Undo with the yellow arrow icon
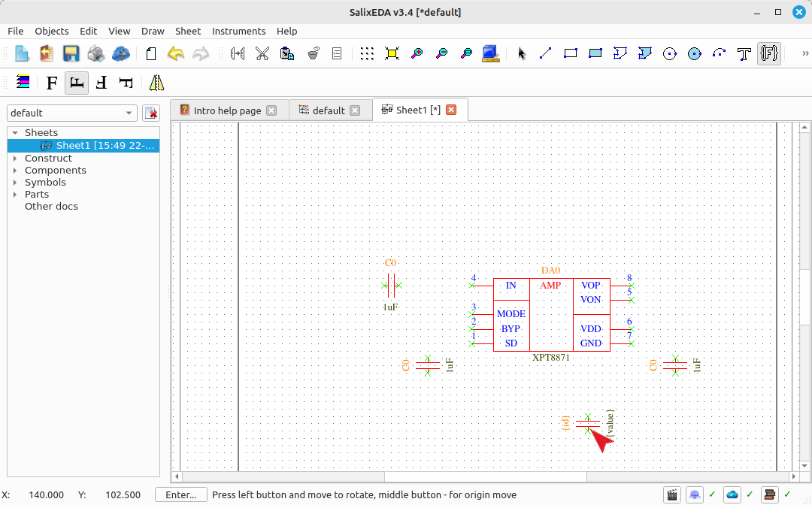This screenshot has height=505, width=812. click(176, 53)
